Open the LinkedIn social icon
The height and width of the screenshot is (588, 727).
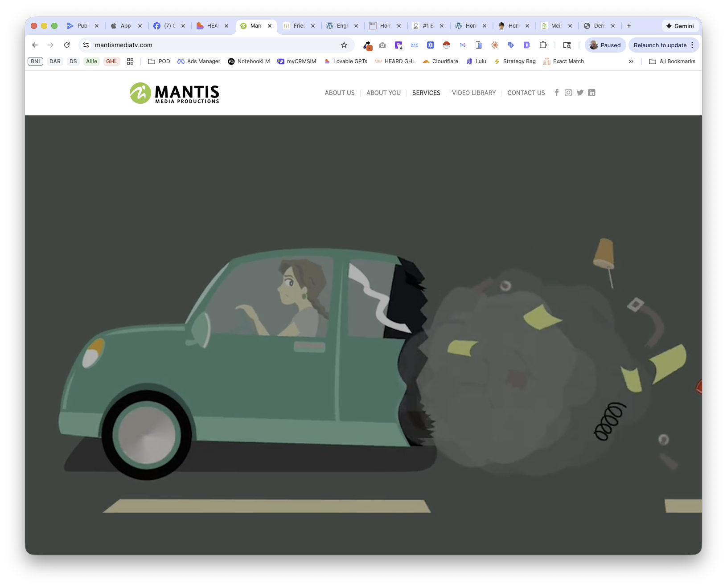(x=591, y=93)
